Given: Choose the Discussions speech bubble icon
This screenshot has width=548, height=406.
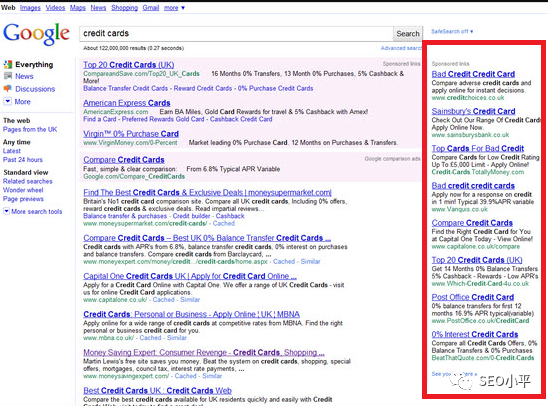Looking at the screenshot, I should [x=8, y=89].
